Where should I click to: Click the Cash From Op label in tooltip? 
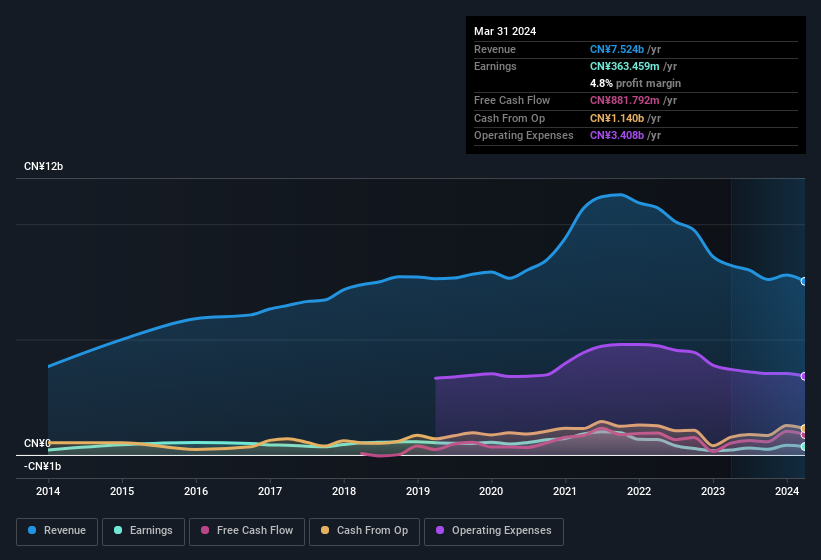[509, 118]
